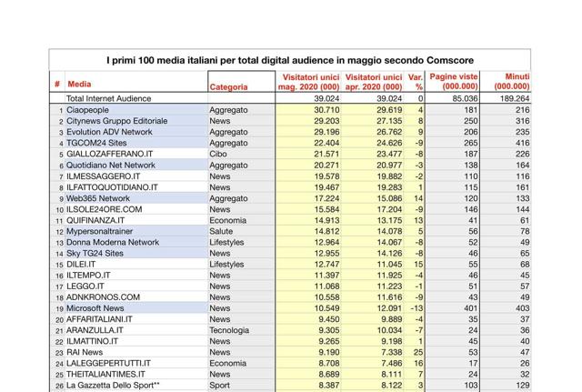Click the Visitatori unici apr. 2020 header
This screenshot has height=392, width=582.
[374, 82]
